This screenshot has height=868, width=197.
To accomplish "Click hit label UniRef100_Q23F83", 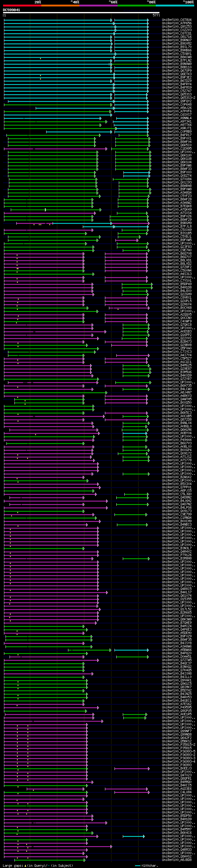I will (176, 247).
